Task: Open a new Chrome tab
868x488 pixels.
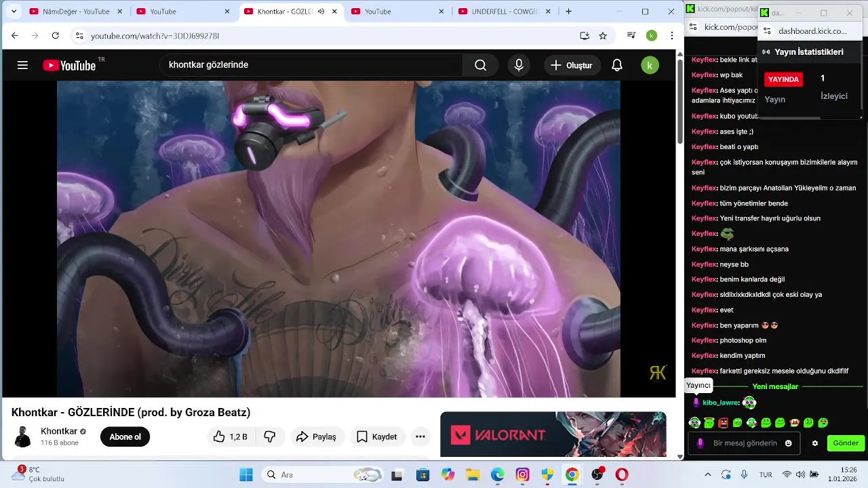Action: click(568, 12)
